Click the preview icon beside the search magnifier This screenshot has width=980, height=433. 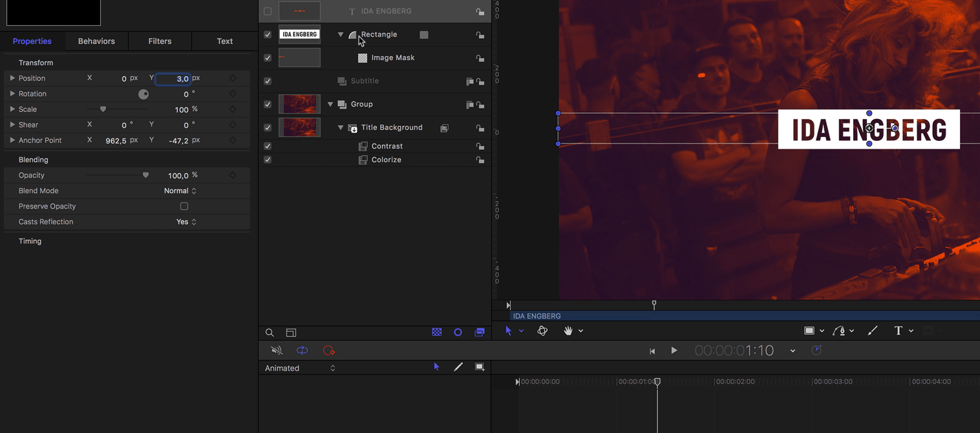pyautogui.click(x=291, y=333)
